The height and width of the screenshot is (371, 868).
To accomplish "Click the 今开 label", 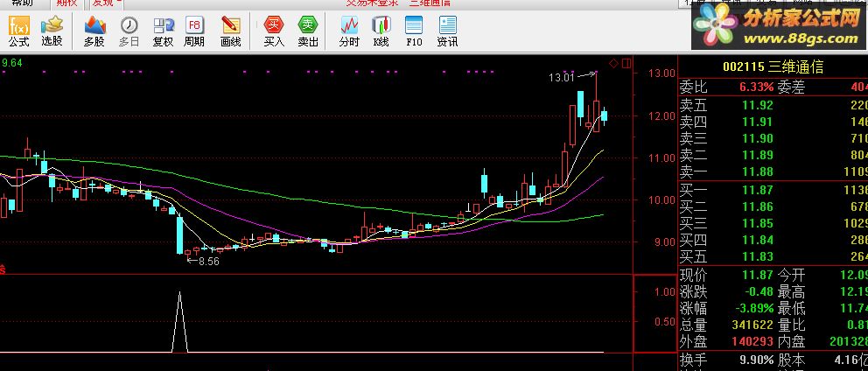I will tap(792, 276).
